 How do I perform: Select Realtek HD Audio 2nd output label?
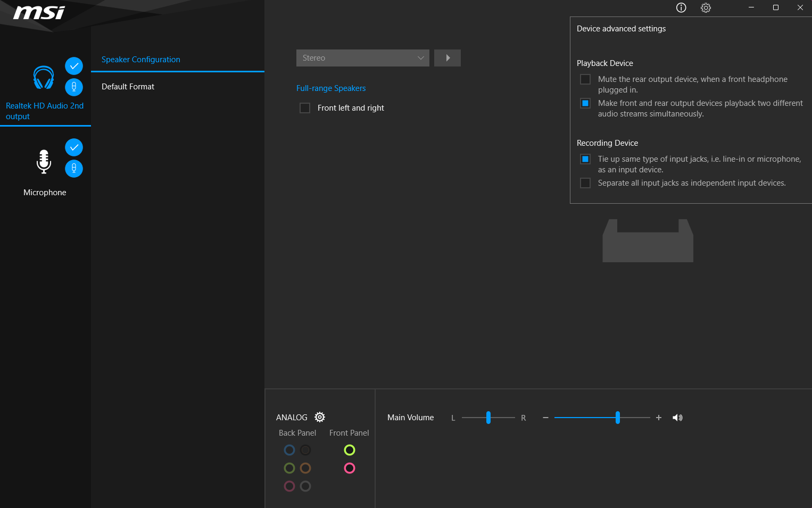(45, 111)
